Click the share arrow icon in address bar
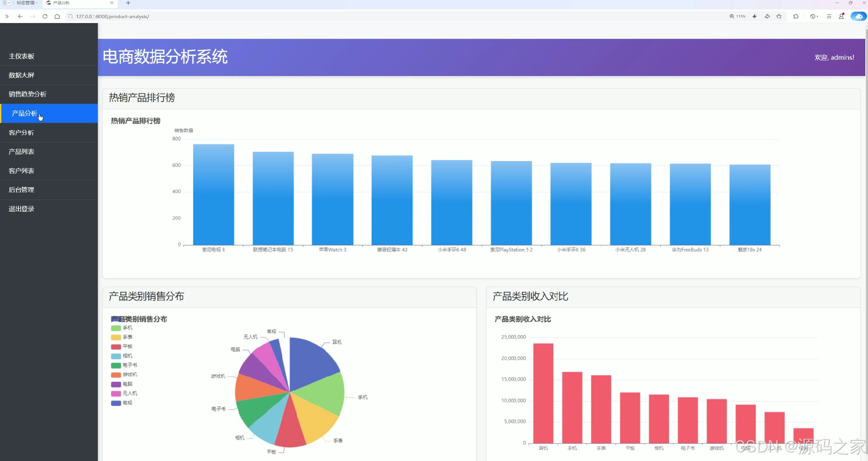868x461 pixels. 767,16
